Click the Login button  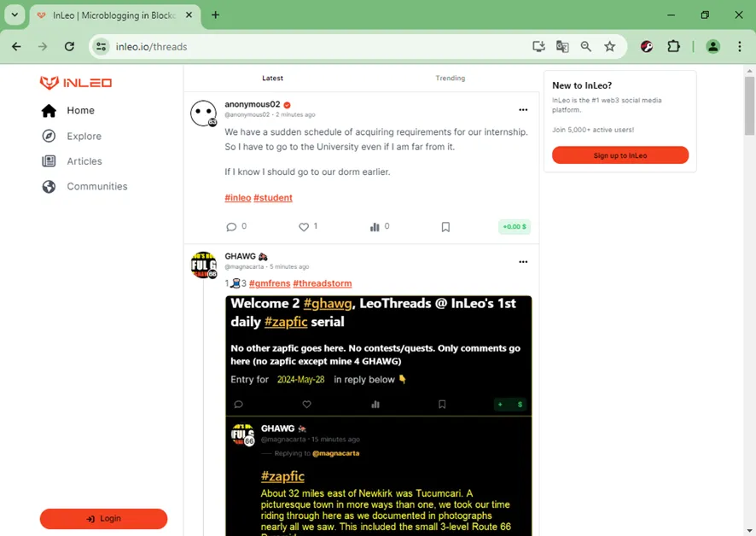point(103,519)
